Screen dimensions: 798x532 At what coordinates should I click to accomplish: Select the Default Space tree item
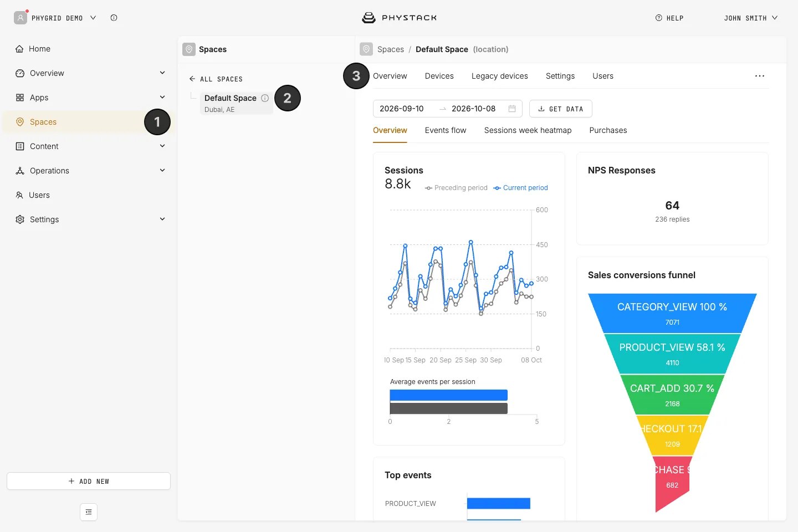pyautogui.click(x=237, y=103)
